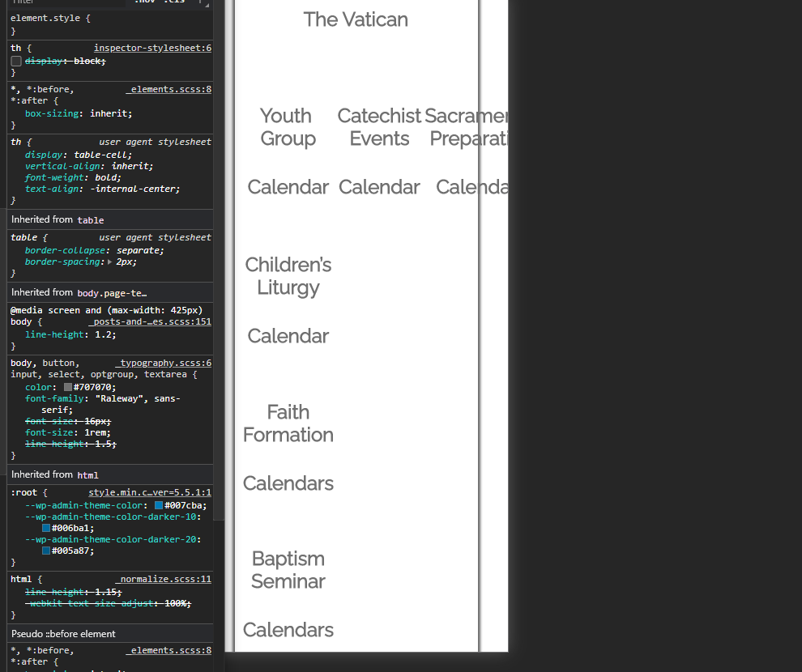The image size is (802, 672).
Task: Click the Children's Liturgy Calendar text
Action: click(x=288, y=336)
